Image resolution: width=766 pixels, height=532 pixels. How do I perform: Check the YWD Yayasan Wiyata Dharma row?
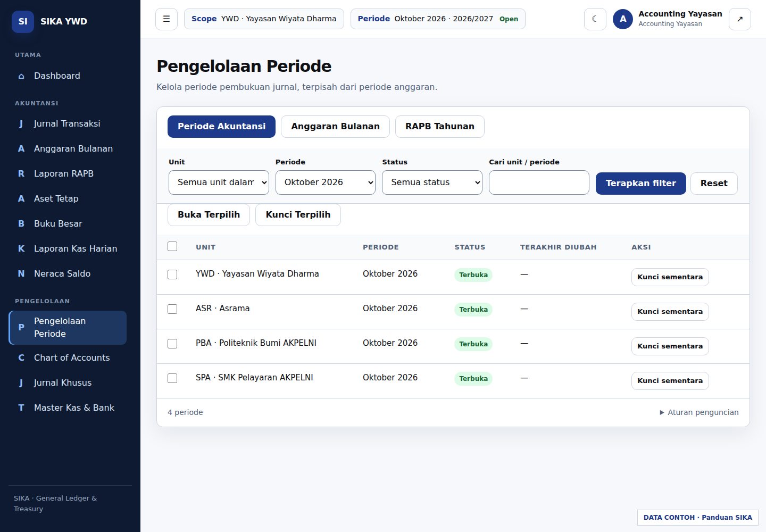point(172,275)
